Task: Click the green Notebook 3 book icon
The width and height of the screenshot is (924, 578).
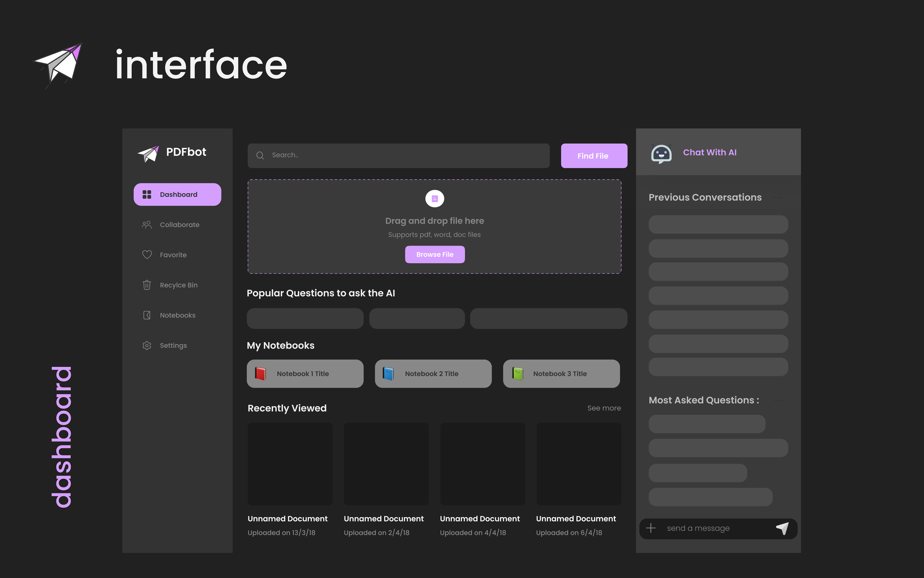Action: (517, 374)
